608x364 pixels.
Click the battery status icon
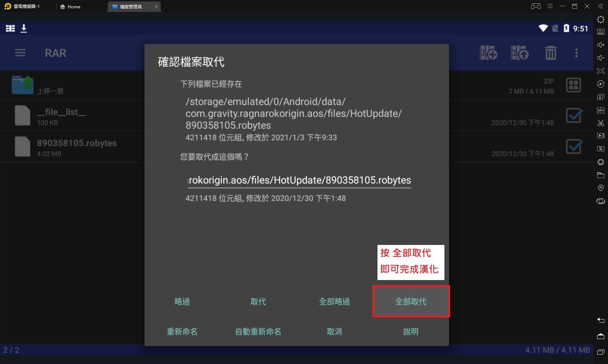coord(566,28)
